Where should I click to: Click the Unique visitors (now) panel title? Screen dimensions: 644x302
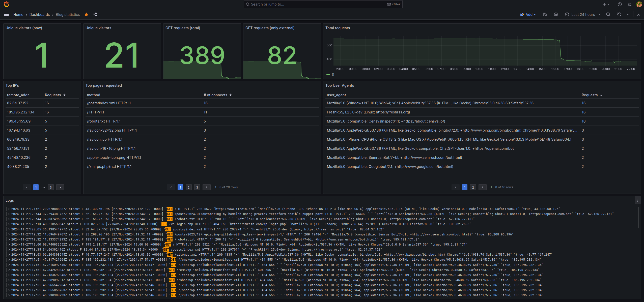[24, 28]
